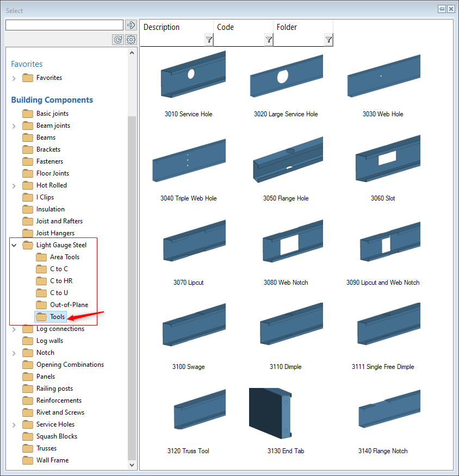Open the Code column filter
459x476 pixels.
coord(269,40)
